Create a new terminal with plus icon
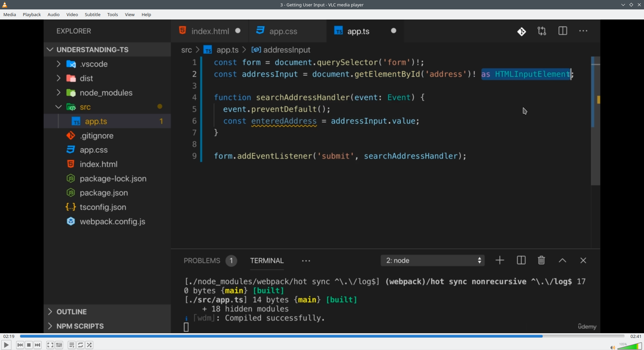 click(500, 260)
